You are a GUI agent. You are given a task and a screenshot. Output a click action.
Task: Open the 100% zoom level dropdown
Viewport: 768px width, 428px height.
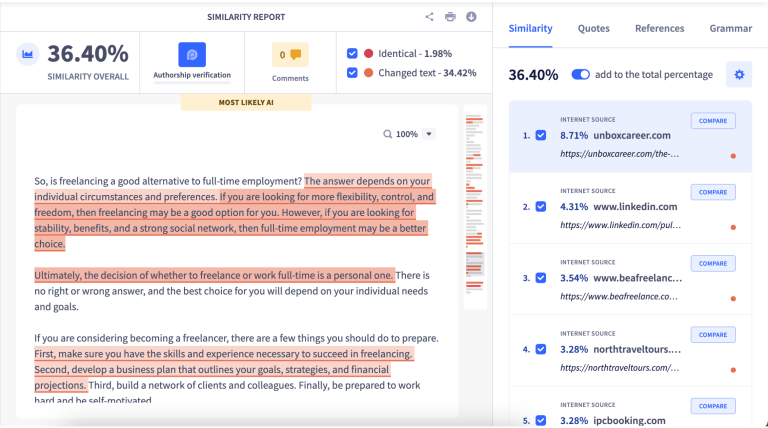point(429,134)
